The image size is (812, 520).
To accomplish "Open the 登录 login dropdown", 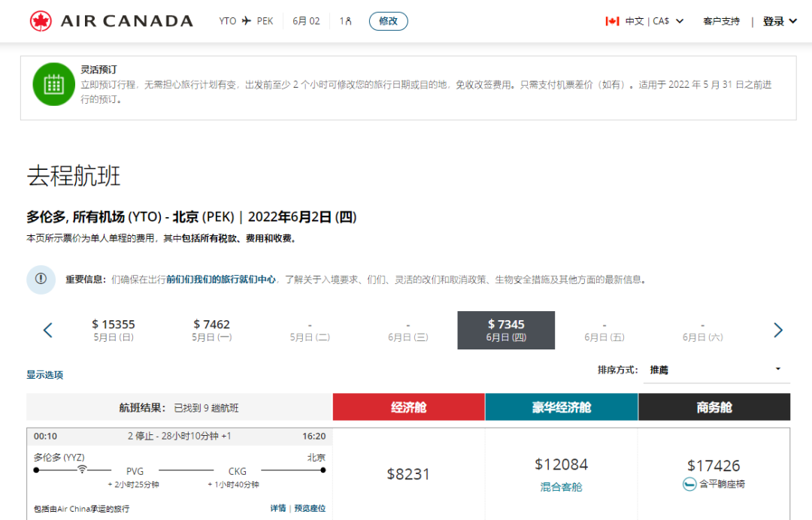I will tap(780, 21).
